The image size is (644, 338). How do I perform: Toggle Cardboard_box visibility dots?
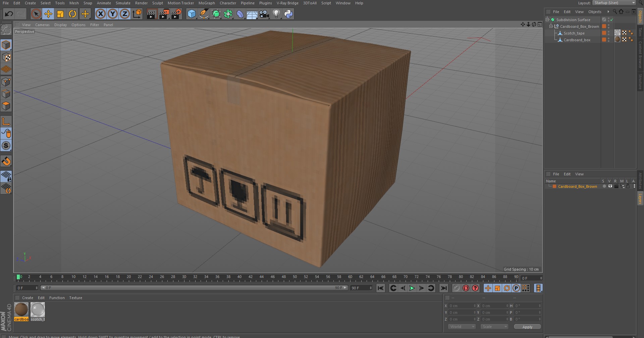coord(609,40)
